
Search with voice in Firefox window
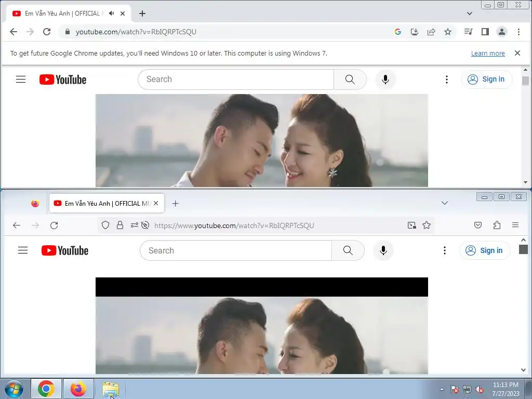pos(383,250)
